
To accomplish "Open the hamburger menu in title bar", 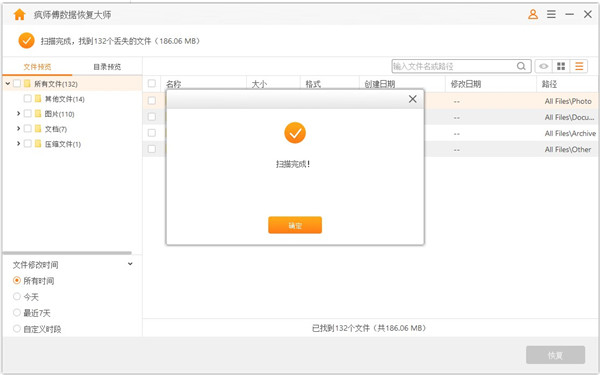I will coord(551,15).
